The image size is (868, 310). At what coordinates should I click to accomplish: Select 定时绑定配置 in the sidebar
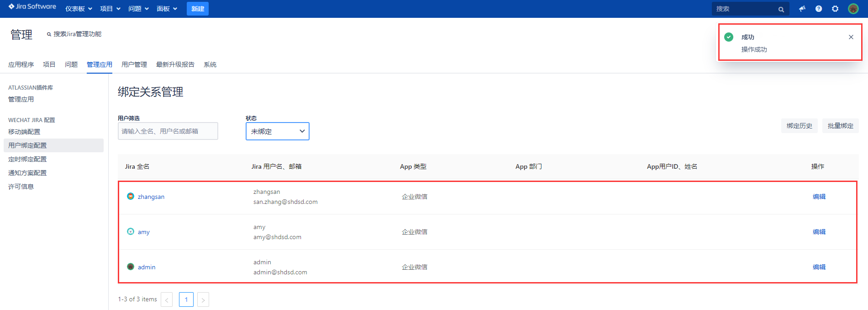coord(27,159)
